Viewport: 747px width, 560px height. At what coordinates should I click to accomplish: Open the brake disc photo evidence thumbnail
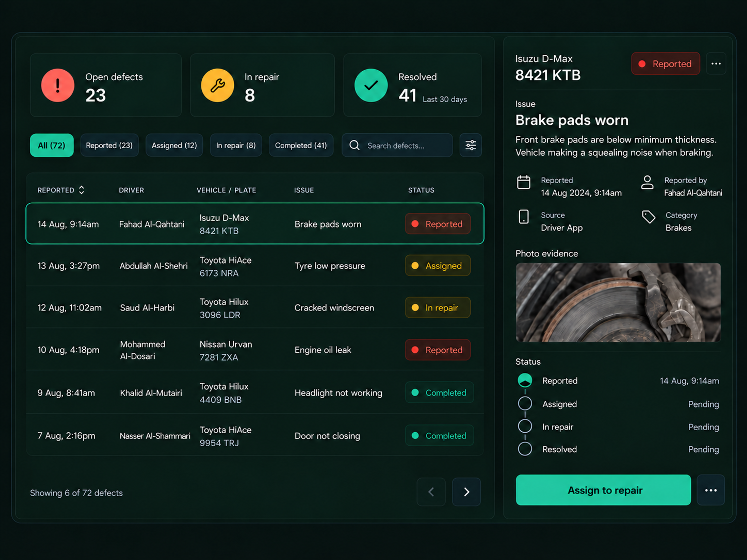point(618,302)
